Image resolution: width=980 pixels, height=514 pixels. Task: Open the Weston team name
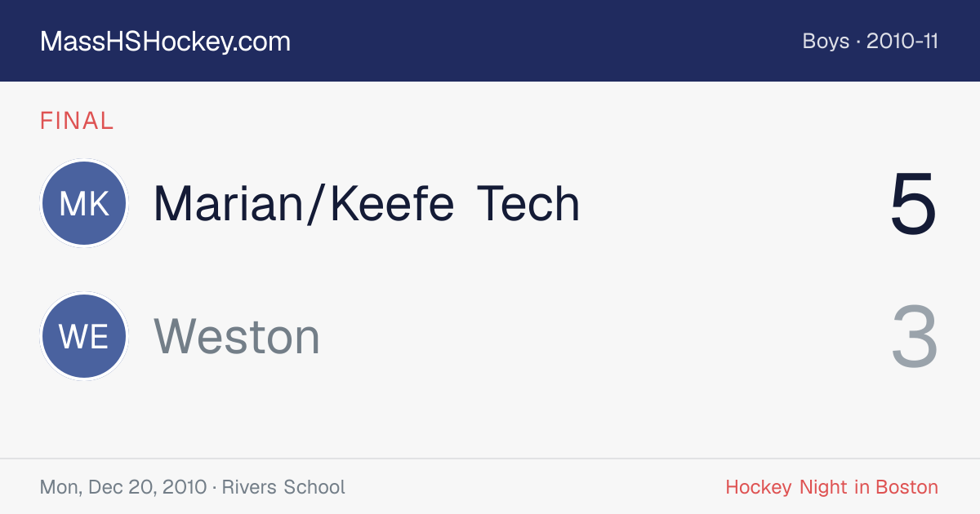pyautogui.click(x=237, y=337)
